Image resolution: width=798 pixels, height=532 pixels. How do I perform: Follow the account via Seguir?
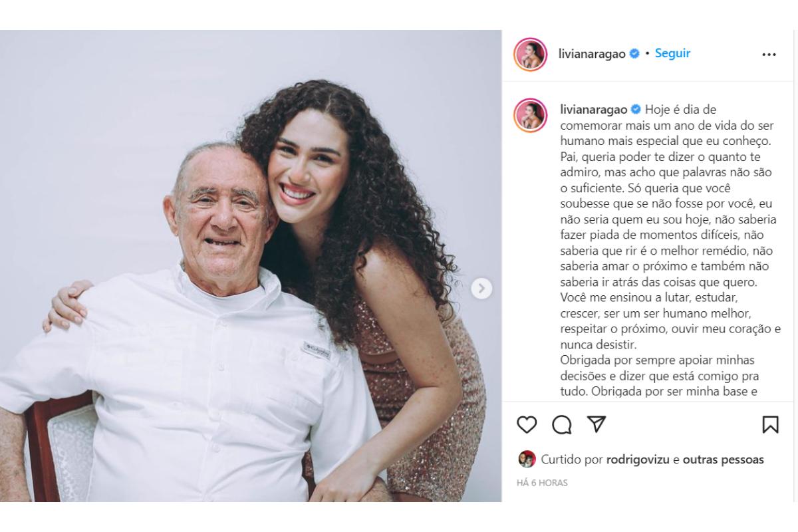point(672,54)
